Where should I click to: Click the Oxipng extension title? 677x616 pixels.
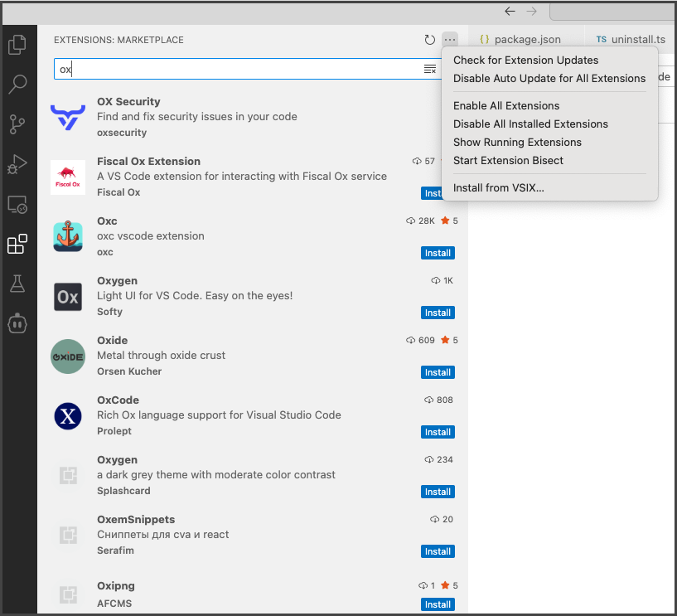coord(116,586)
